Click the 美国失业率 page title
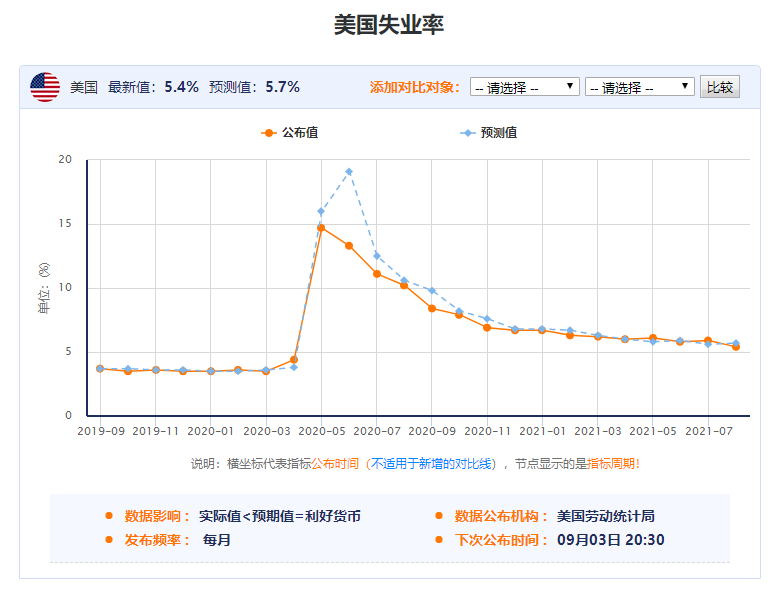777x590 pixels. [388, 25]
